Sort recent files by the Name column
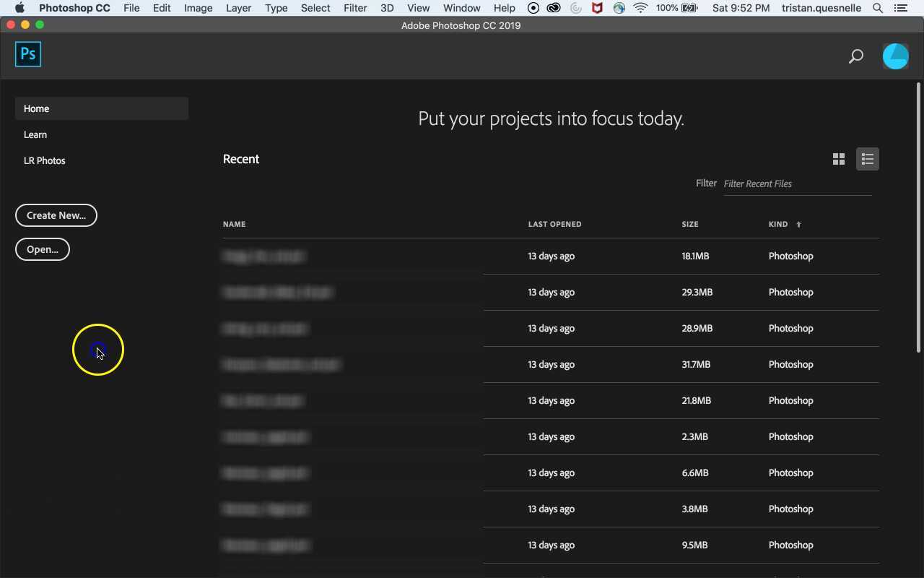Screen dimensions: 924x578 tap(234, 224)
